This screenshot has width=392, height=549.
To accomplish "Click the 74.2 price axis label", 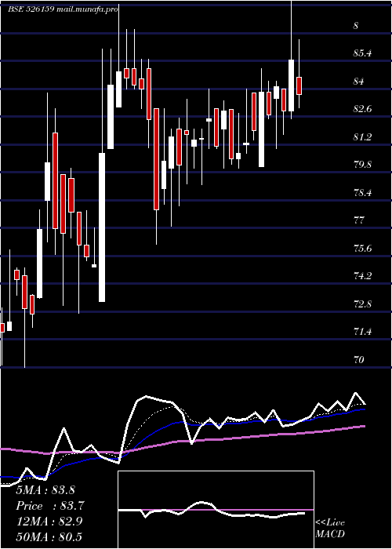I will 362,276.
